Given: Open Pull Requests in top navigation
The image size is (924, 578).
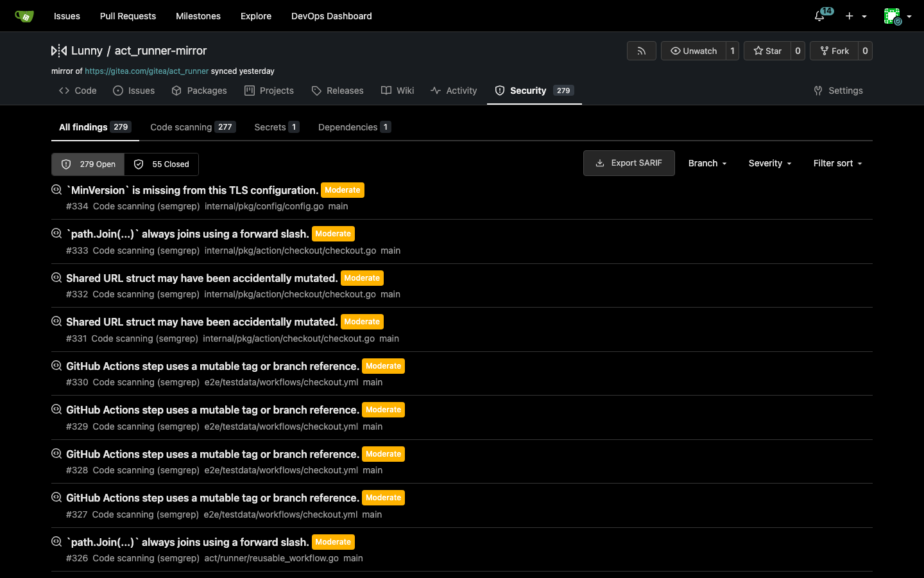Looking at the screenshot, I should coord(128,16).
